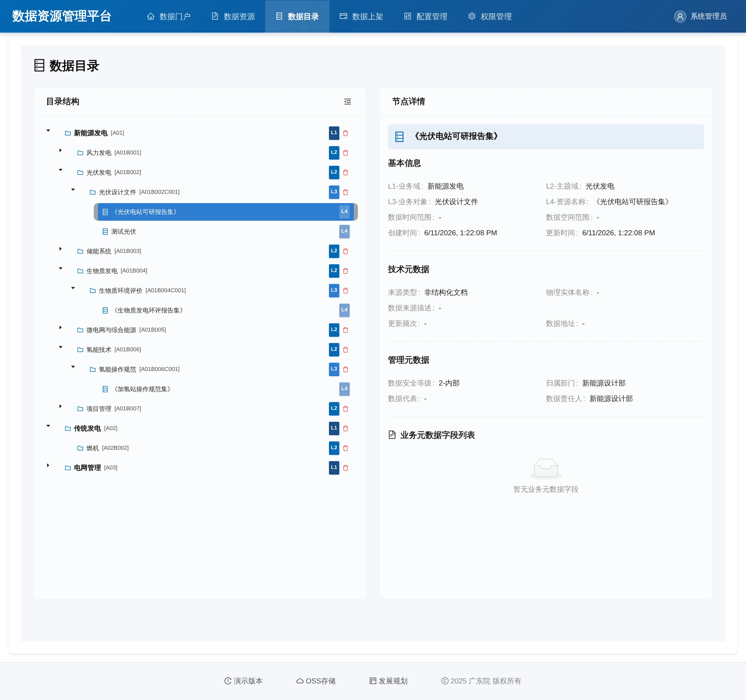Screen dimensions: 746x700
Task: Delete the 生物质环境评价 node
Action: 346,291
